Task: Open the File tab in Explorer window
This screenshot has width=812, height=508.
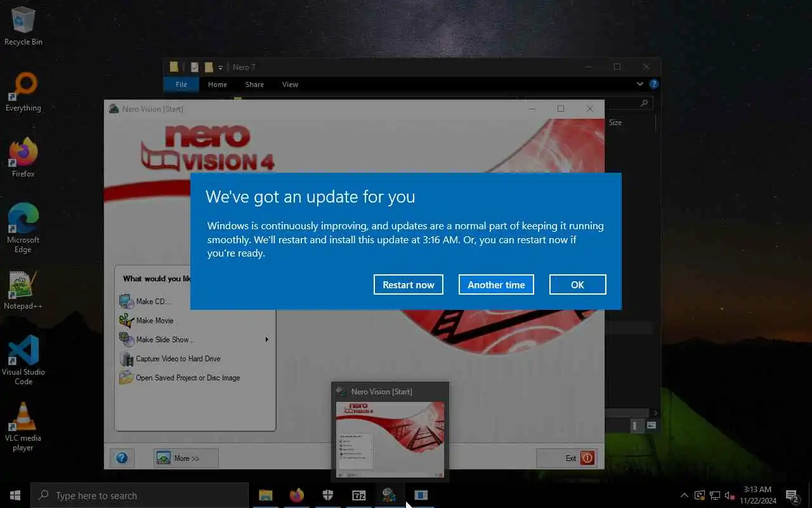Action: (x=181, y=84)
